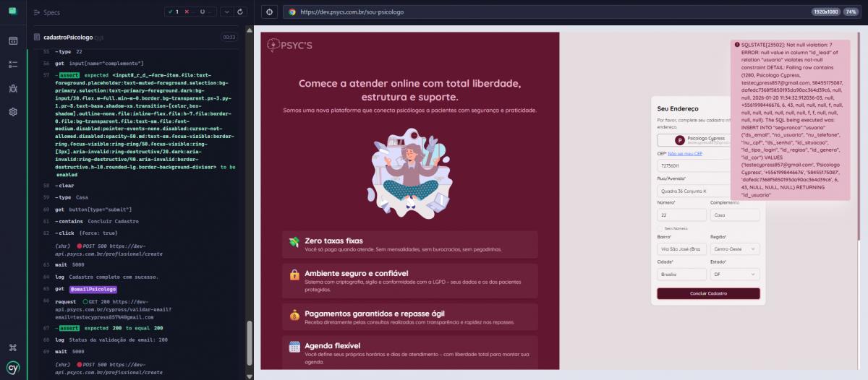
Task: Open Cypress Settings gear icon
Action: (x=13, y=112)
